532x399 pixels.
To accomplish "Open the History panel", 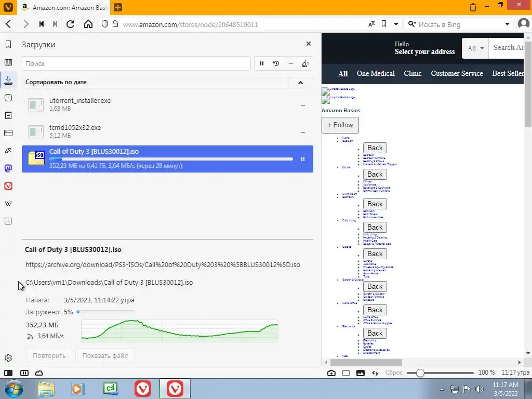I will 8,98.
